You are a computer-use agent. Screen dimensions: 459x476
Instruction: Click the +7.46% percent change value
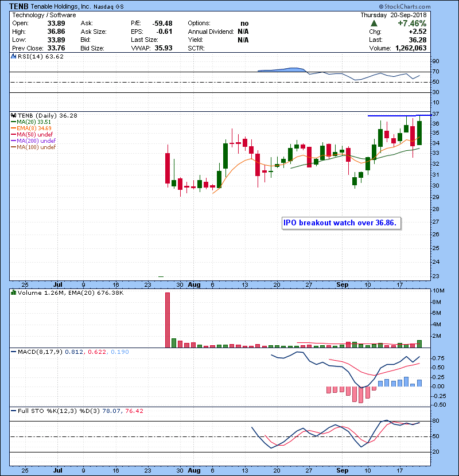click(x=412, y=24)
